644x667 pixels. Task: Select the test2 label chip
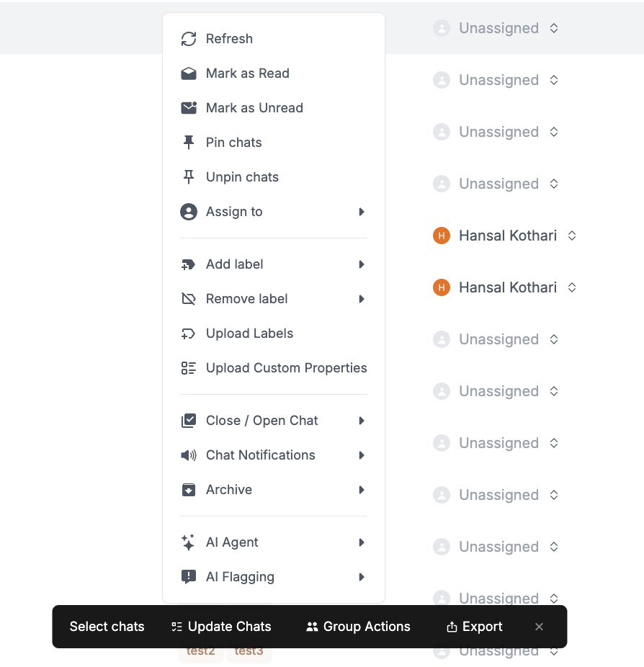[200, 650]
